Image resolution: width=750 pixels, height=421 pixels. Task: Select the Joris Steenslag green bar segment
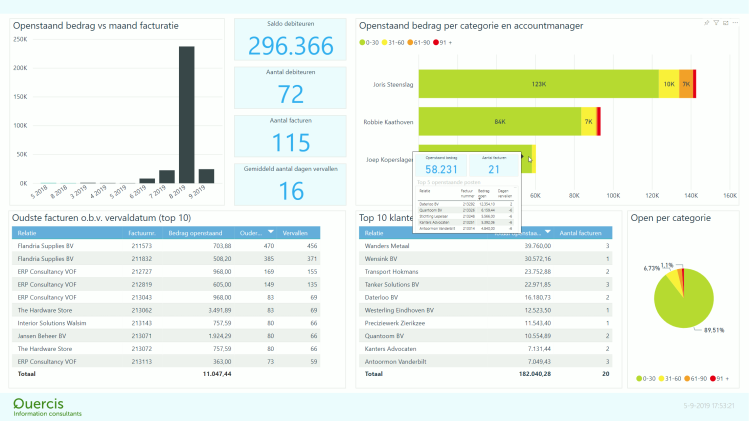(x=538, y=85)
